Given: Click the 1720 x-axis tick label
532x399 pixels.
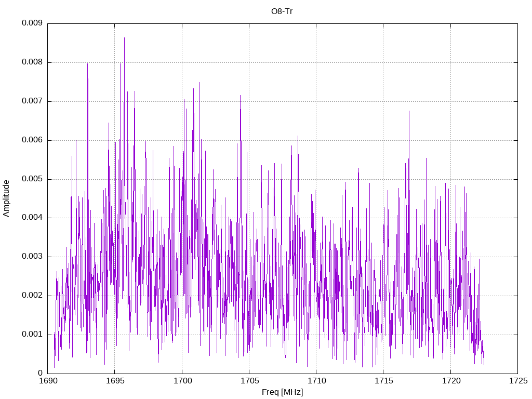Looking at the screenshot, I should pyautogui.click(x=450, y=381).
